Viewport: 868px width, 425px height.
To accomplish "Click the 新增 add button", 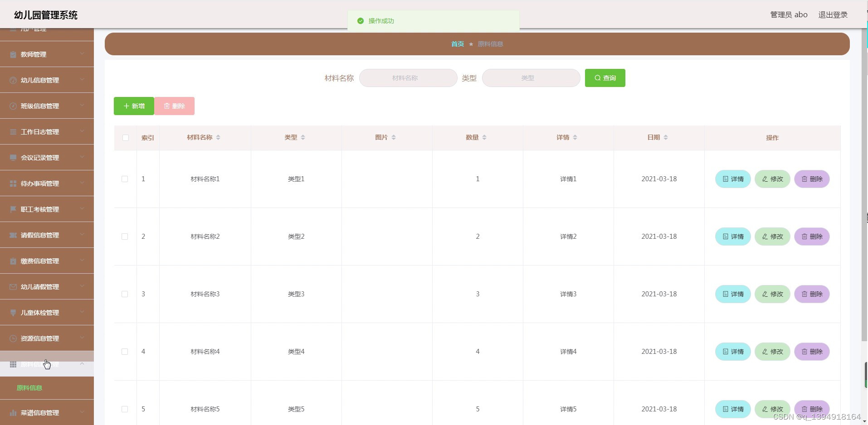I will [x=134, y=106].
